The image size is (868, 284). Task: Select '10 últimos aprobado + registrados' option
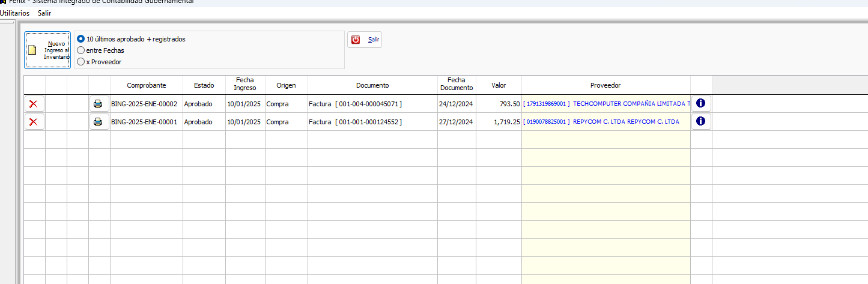click(x=81, y=39)
